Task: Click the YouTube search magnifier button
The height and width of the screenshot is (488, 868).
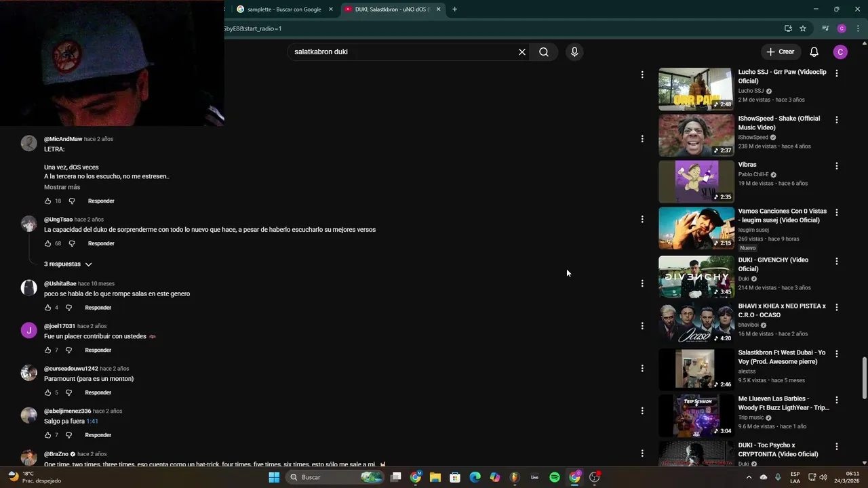Action: point(544,52)
